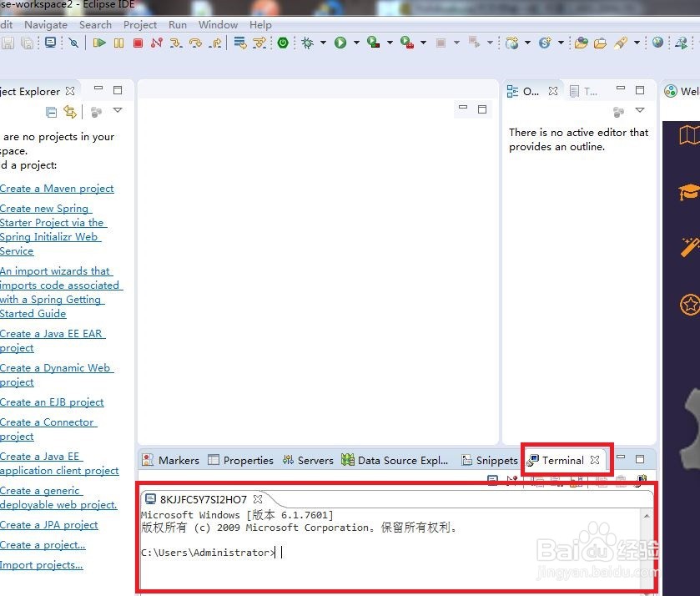The width and height of the screenshot is (700, 596).
Task: Open the External Tools dropdown arrow
Action: [423, 43]
